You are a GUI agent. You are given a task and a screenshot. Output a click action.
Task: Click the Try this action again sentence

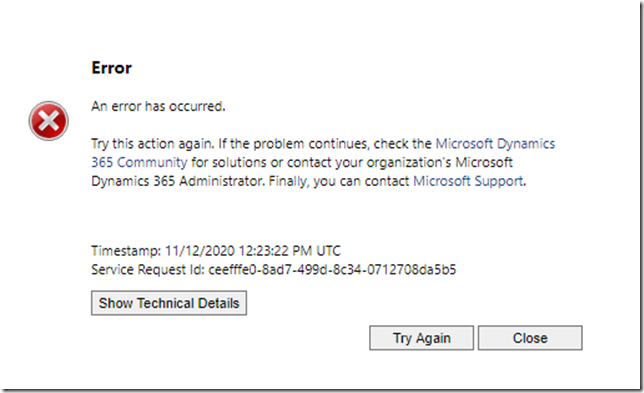152,144
